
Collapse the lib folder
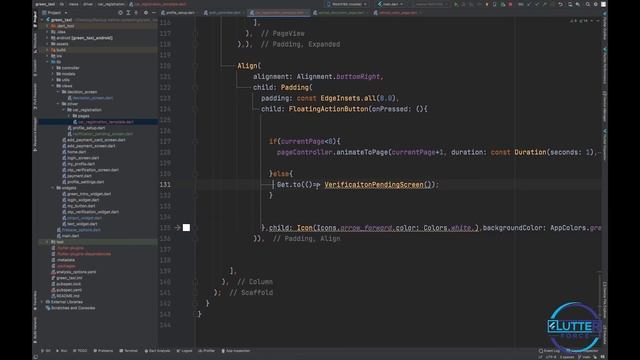[x=48, y=62]
